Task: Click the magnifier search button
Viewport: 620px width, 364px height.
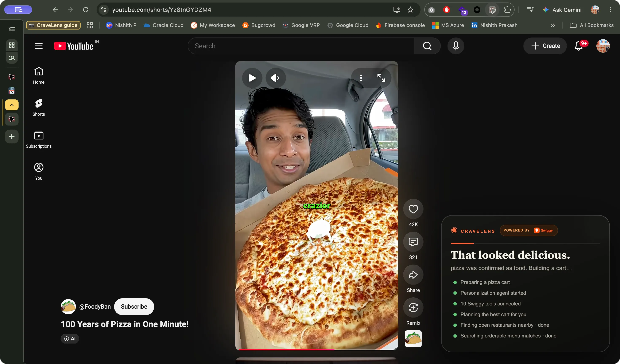Action: (427, 46)
